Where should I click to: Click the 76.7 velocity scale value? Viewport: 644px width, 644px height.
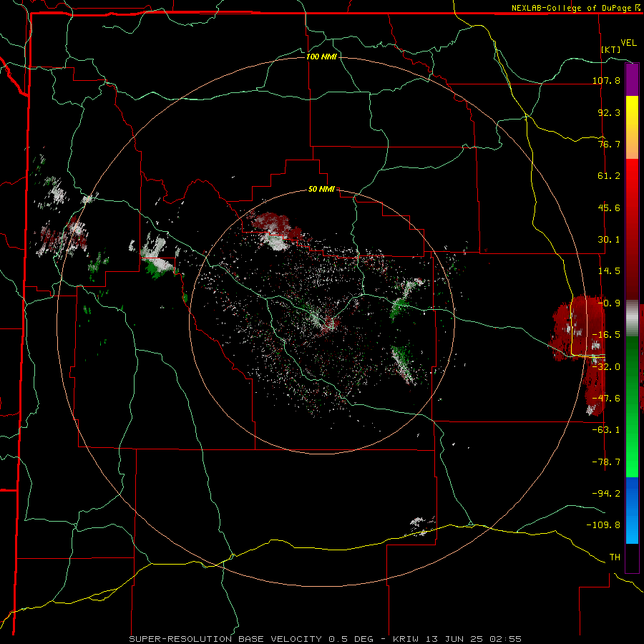(609, 144)
